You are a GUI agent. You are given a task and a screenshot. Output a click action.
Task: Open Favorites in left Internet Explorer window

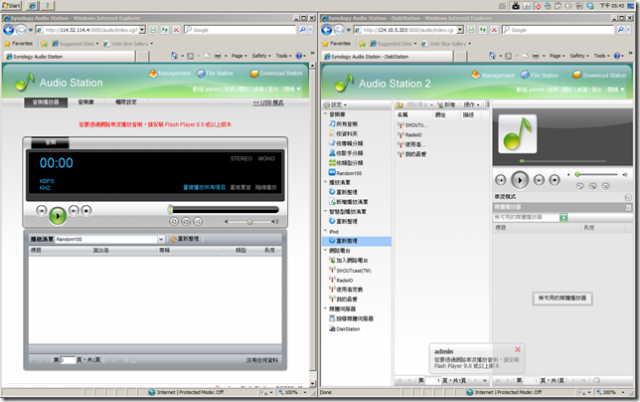[x=18, y=43]
